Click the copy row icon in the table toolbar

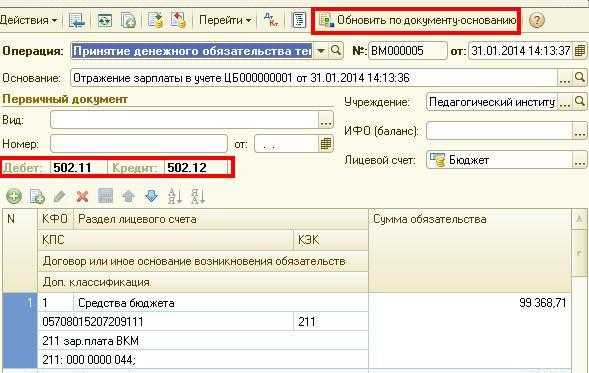click(37, 196)
